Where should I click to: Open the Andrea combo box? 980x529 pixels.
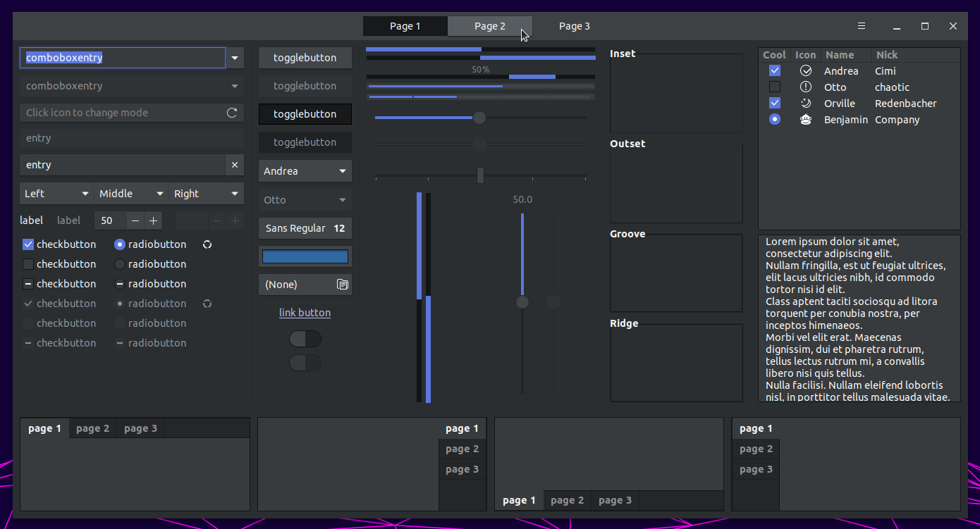pyautogui.click(x=305, y=170)
